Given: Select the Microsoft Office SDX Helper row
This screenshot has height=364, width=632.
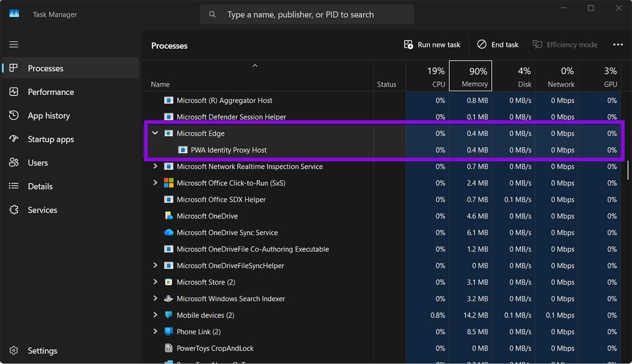Looking at the screenshot, I should [x=382, y=199].
